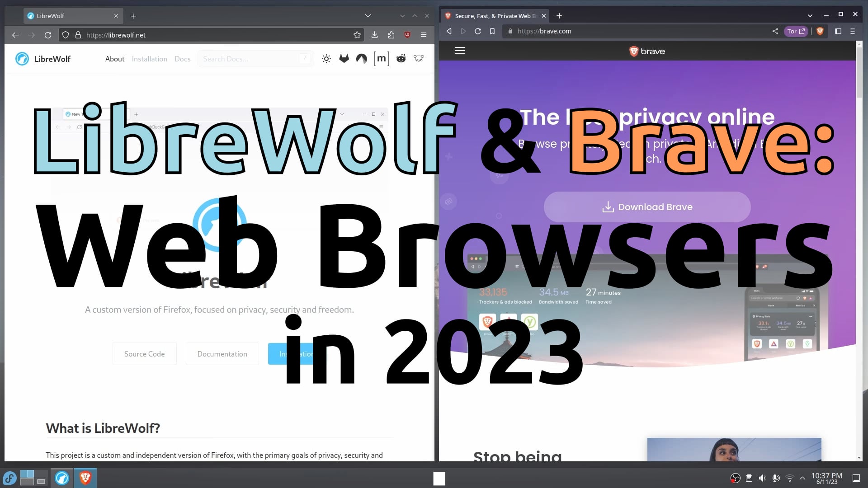Select LibreWolf Installation tab

[150, 58]
